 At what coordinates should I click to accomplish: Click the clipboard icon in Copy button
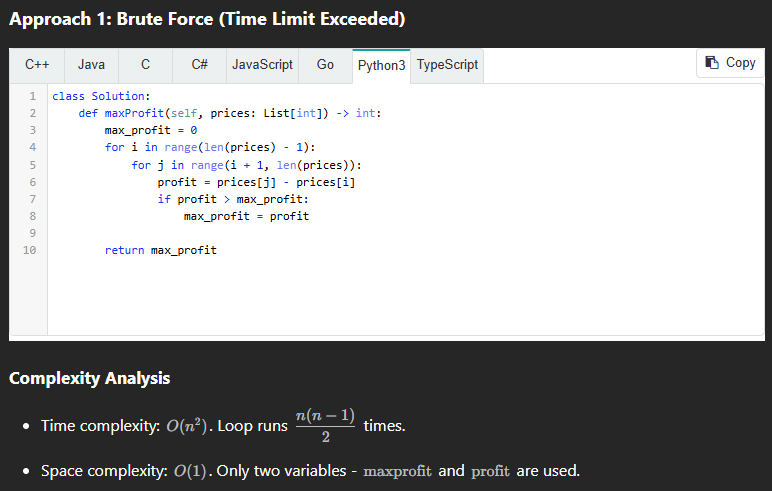pos(712,63)
